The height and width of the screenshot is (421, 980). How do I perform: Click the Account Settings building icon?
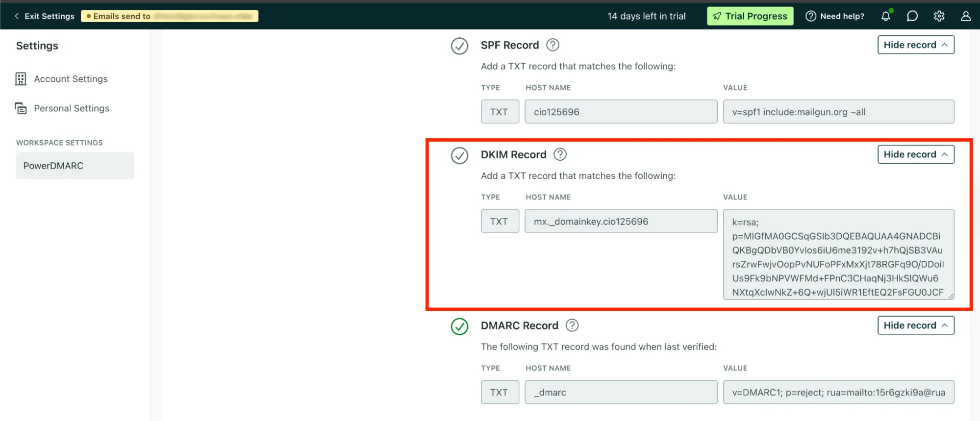point(21,79)
